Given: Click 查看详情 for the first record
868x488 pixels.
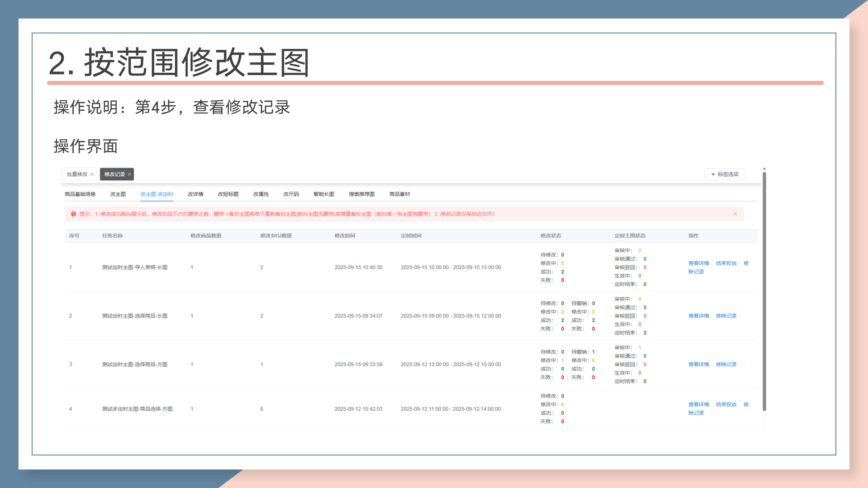Looking at the screenshot, I should [x=698, y=263].
